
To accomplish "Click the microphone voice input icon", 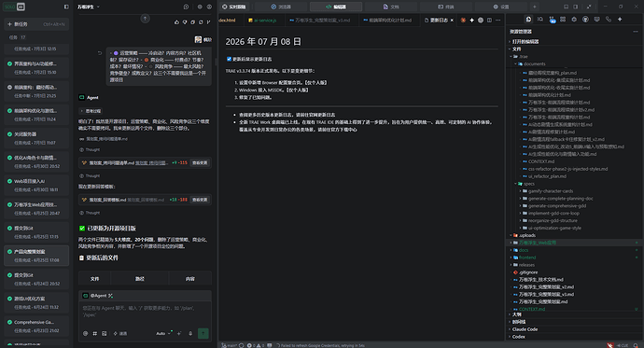I will [190, 334].
